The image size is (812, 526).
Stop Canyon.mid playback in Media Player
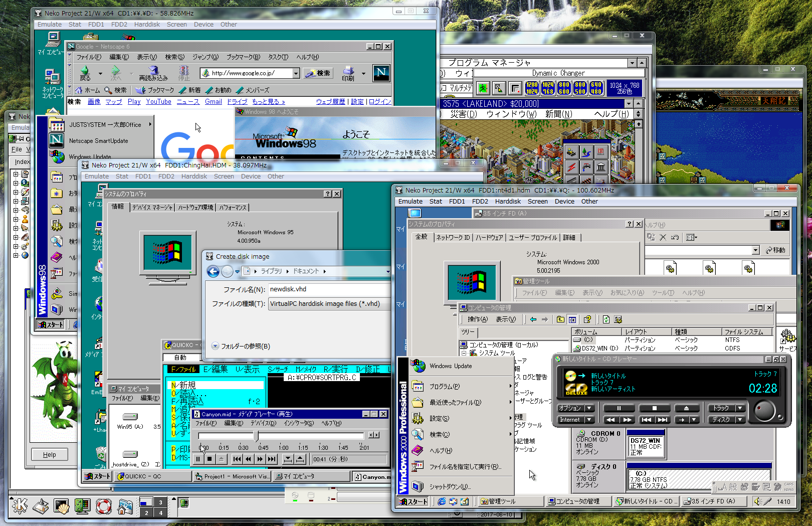(210, 459)
